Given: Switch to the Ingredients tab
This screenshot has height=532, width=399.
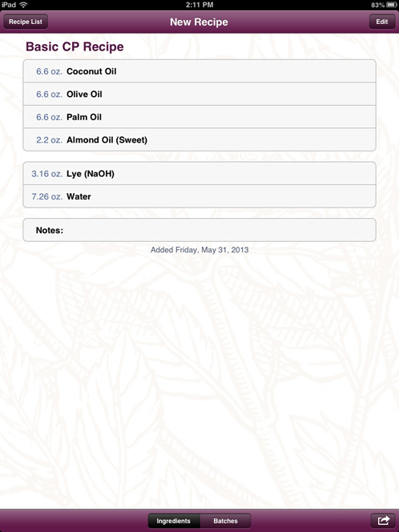Looking at the screenshot, I should 174,521.
